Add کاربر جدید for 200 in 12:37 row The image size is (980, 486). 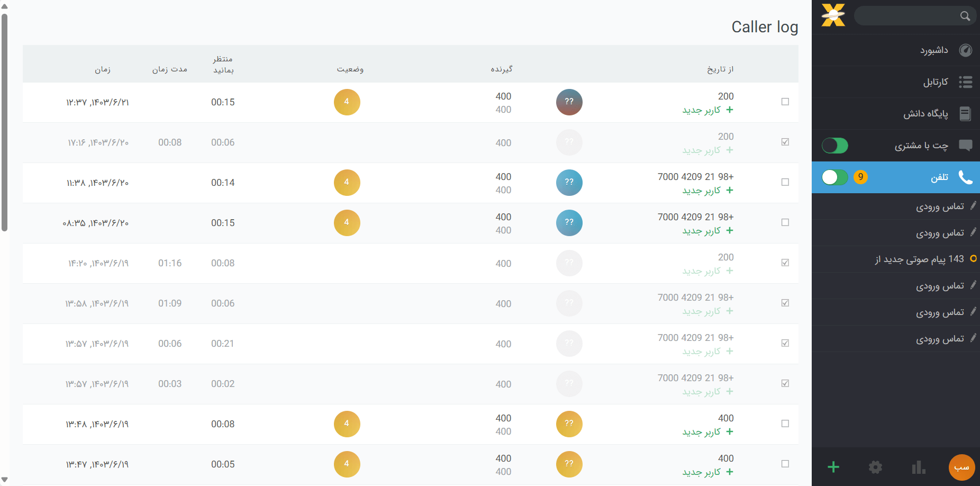707,110
